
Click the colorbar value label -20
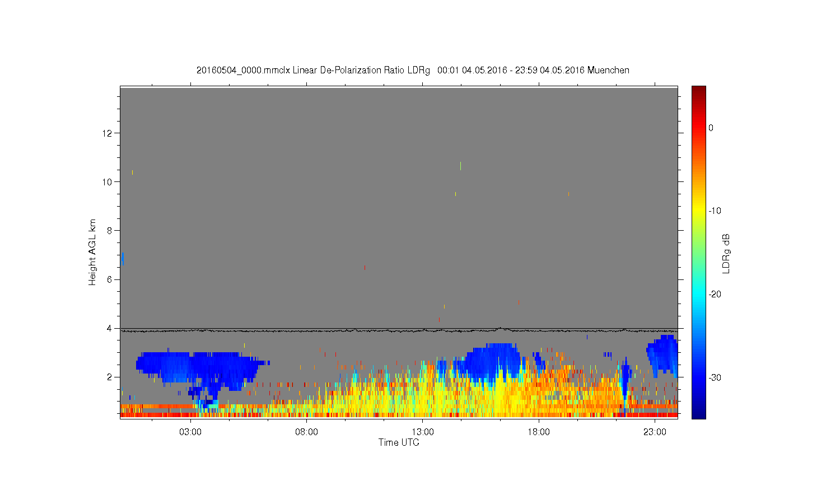coord(715,294)
